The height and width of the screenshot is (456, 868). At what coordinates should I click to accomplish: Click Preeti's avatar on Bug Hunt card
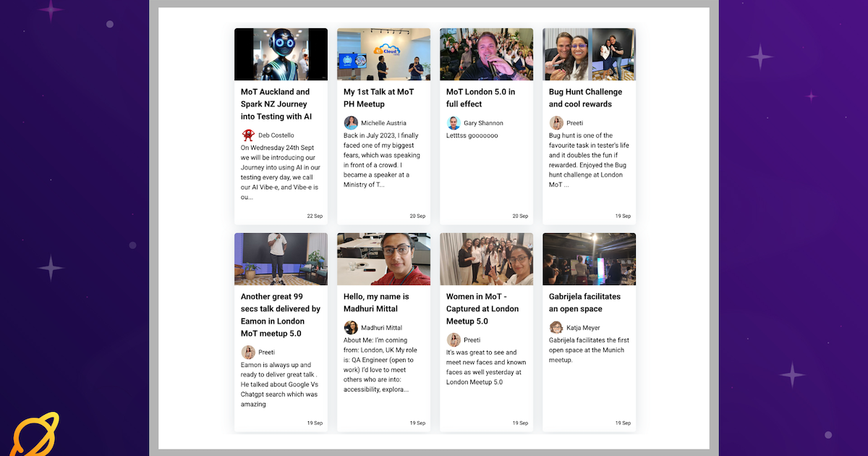(556, 123)
